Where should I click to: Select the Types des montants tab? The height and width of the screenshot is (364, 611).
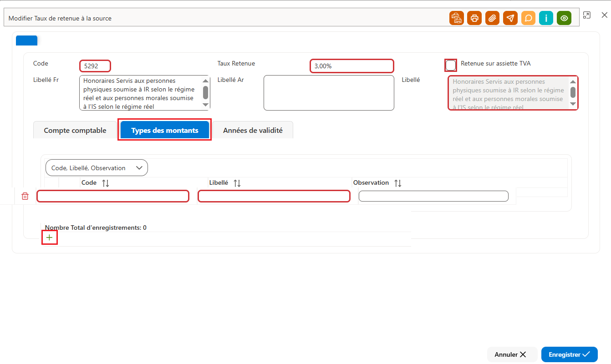point(165,130)
